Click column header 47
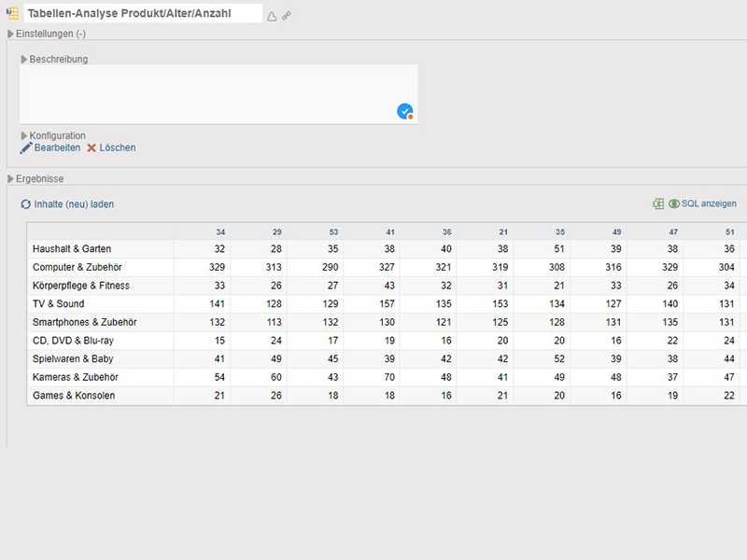The image size is (747, 560). [673, 231]
